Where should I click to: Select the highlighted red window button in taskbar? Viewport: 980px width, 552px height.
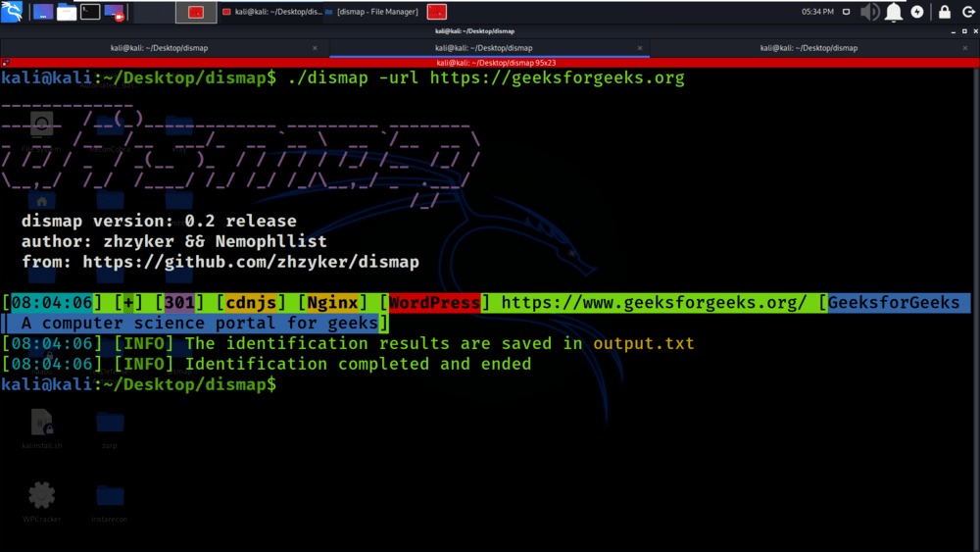click(x=196, y=12)
